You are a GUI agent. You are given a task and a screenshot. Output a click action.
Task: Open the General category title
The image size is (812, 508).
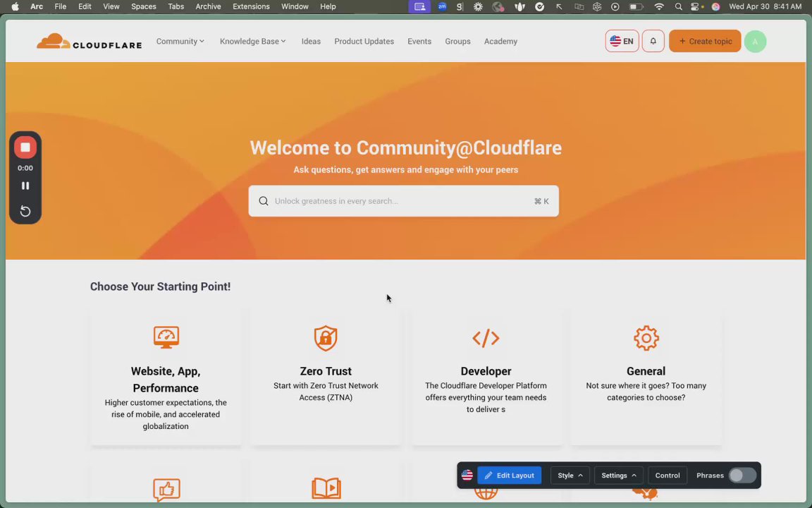tap(646, 371)
